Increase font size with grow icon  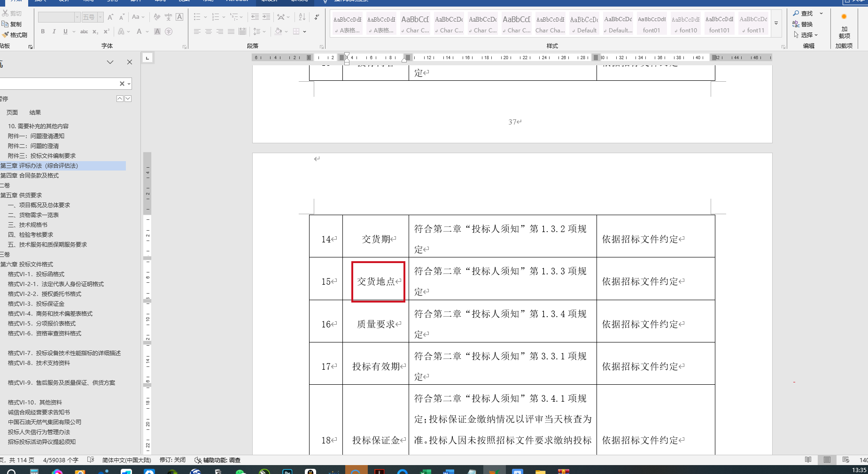click(110, 17)
